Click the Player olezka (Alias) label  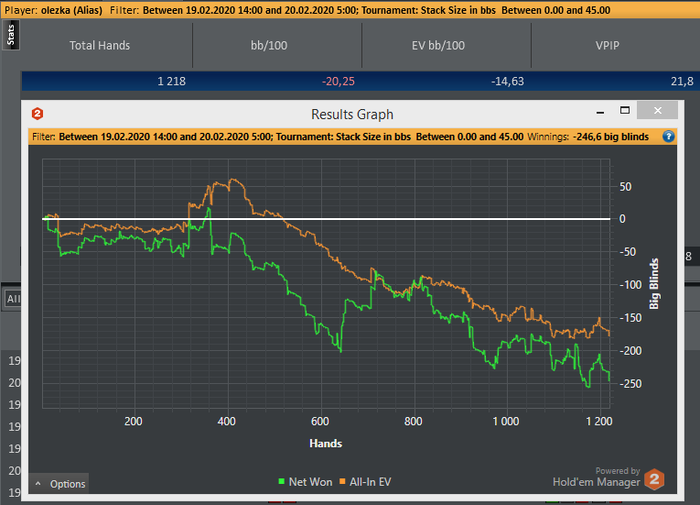tap(53, 10)
